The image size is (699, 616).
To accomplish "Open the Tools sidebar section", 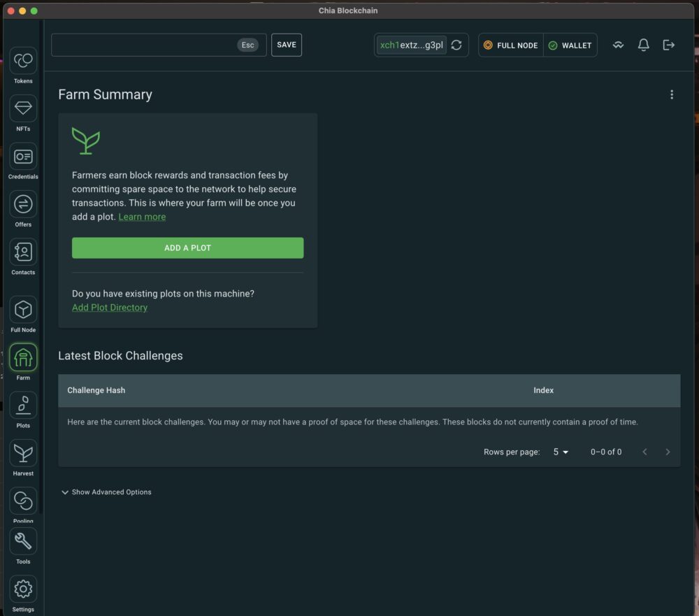I will 23,546.
